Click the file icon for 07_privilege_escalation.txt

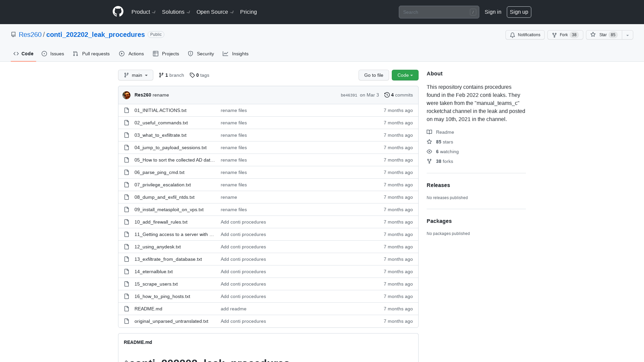(x=126, y=185)
